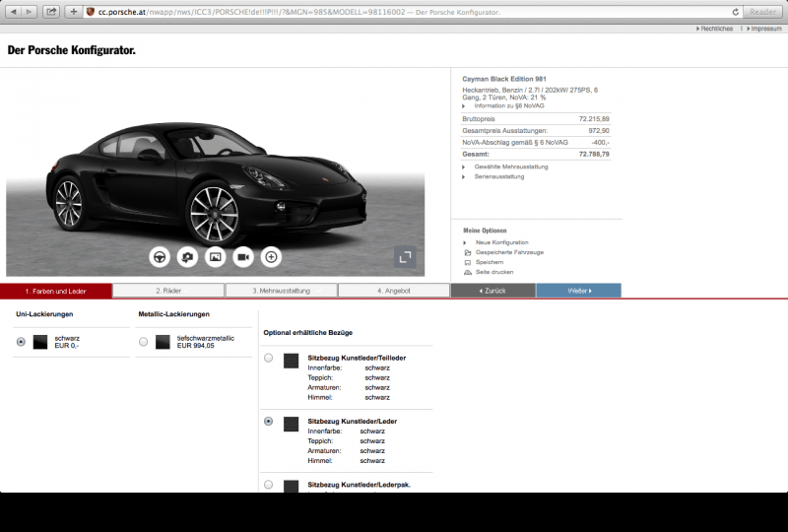The width and height of the screenshot is (788, 532).
Task: Open the share button in Safari toolbar
Action: coord(51,12)
